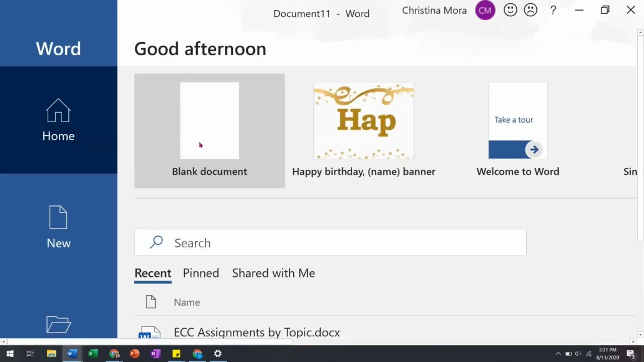644x362 pixels.
Task: Close the Word window
Action: tap(630, 10)
